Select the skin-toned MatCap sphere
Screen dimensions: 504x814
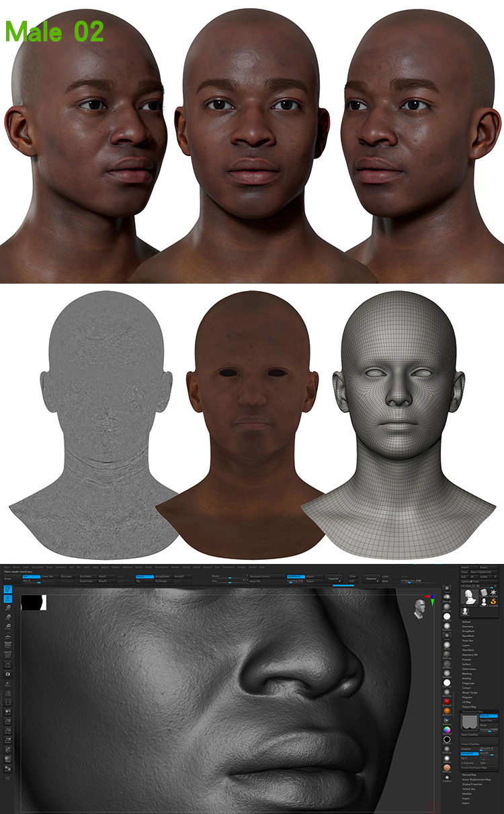[447, 767]
